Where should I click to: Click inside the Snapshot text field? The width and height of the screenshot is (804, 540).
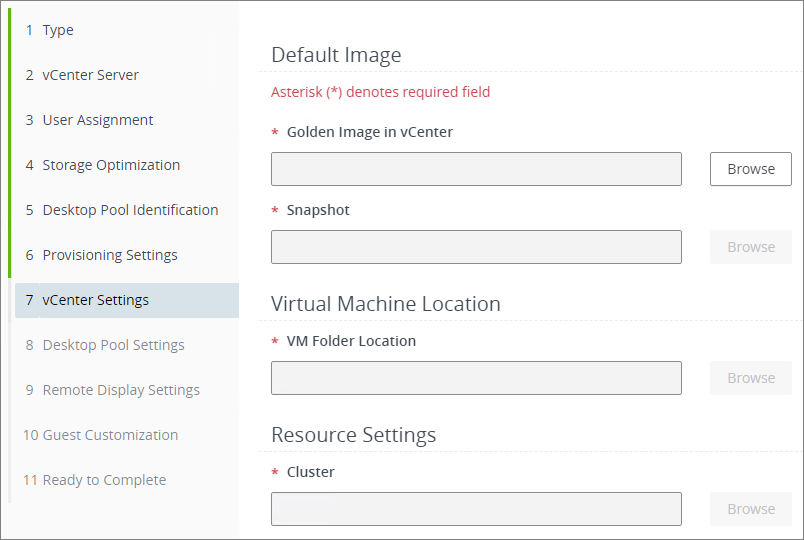(x=476, y=247)
